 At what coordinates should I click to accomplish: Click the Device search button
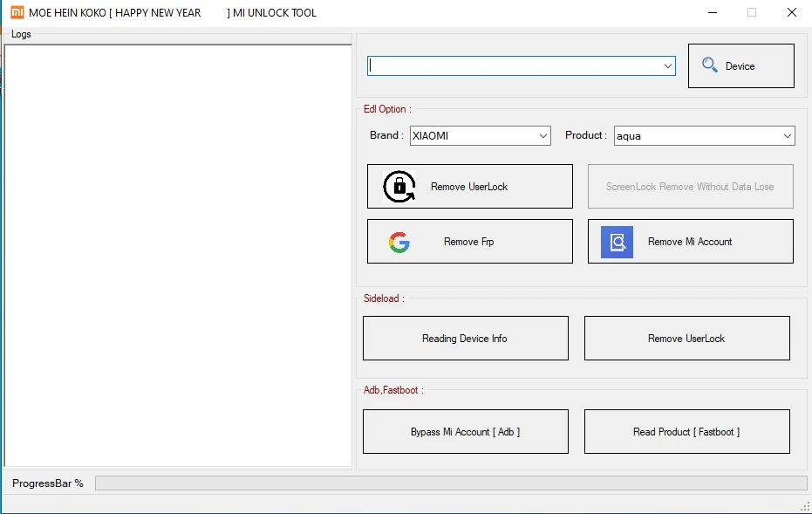[x=741, y=65]
